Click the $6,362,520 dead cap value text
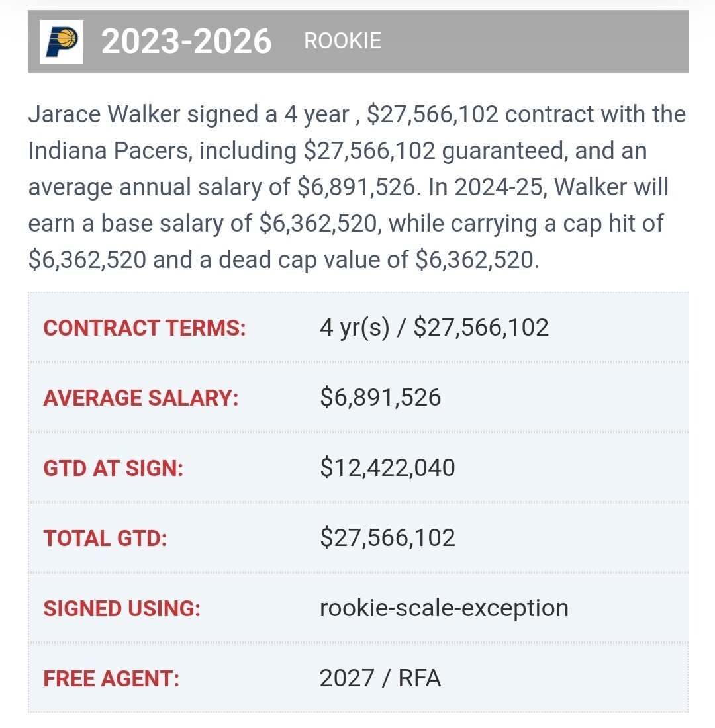Screen dimensions: 715x728 [477, 260]
